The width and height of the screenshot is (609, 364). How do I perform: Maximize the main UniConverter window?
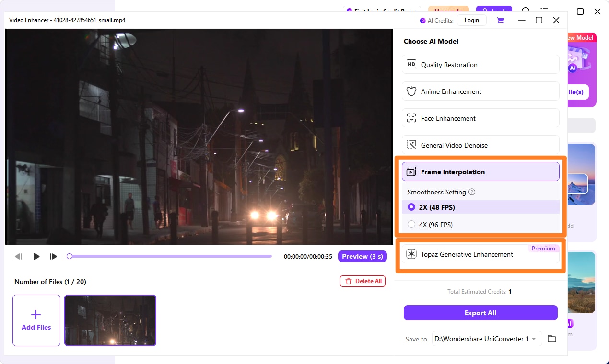coord(580,11)
